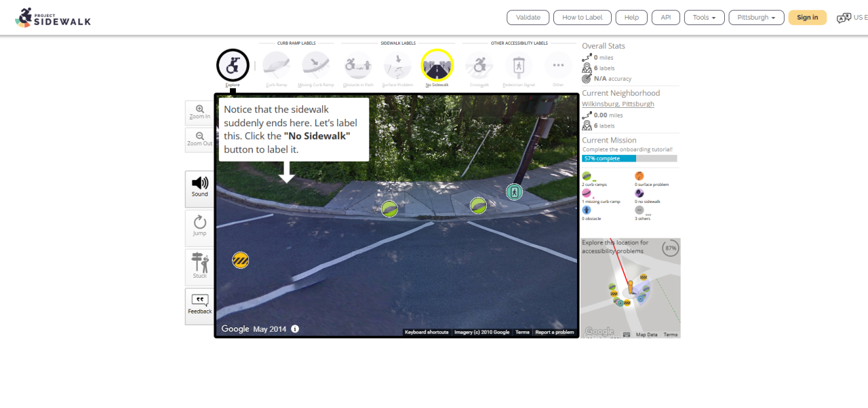Toggle the Sound button
The image size is (868, 408).
coord(199,188)
